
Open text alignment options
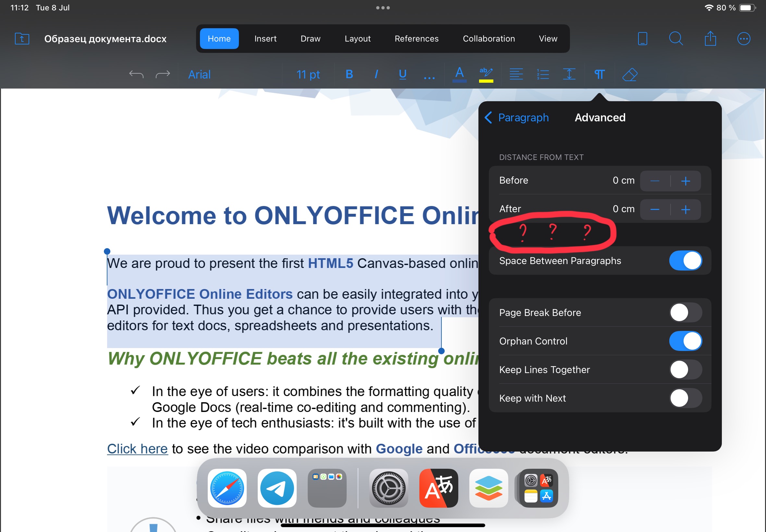[x=516, y=74]
